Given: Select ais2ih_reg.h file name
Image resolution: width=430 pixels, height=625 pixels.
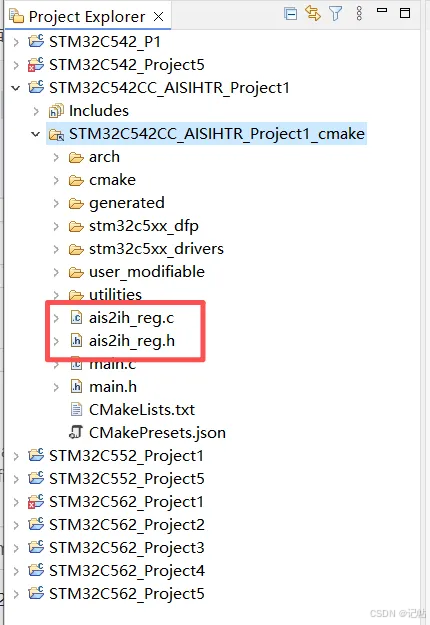Looking at the screenshot, I should point(132,341).
